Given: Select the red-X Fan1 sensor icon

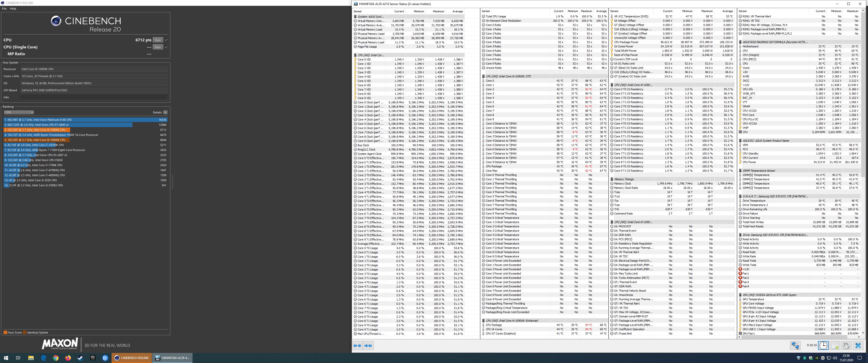Looking at the screenshot, I should (740, 274).
